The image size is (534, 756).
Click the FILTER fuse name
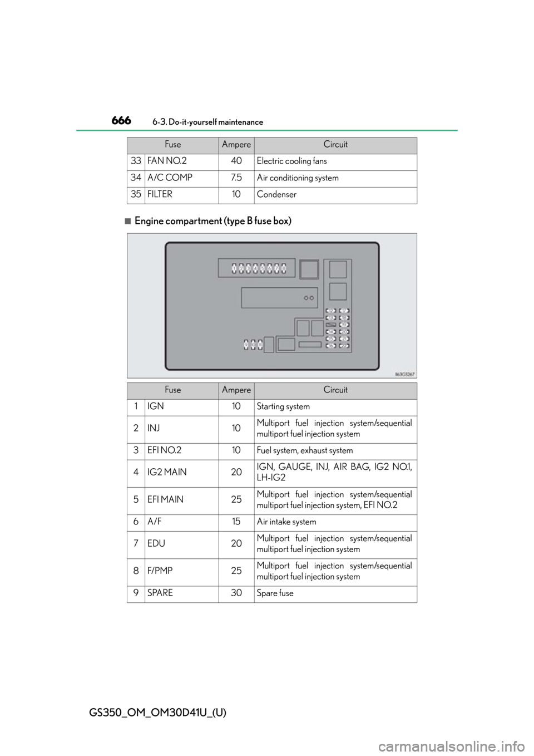[160, 194]
